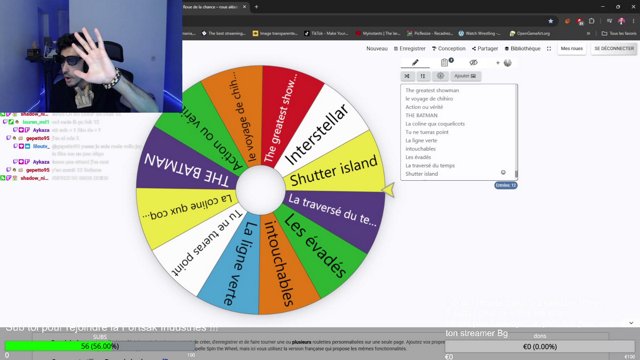Click the Ajouter image button
The height and width of the screenshot is (360, 640).
(465, 76)
